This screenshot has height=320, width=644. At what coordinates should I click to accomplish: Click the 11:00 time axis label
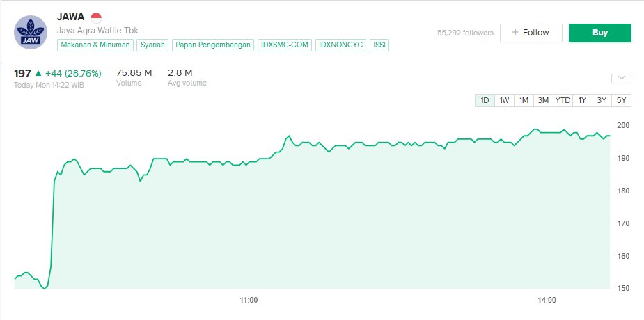pyautogui.click(x=249, y=301)
